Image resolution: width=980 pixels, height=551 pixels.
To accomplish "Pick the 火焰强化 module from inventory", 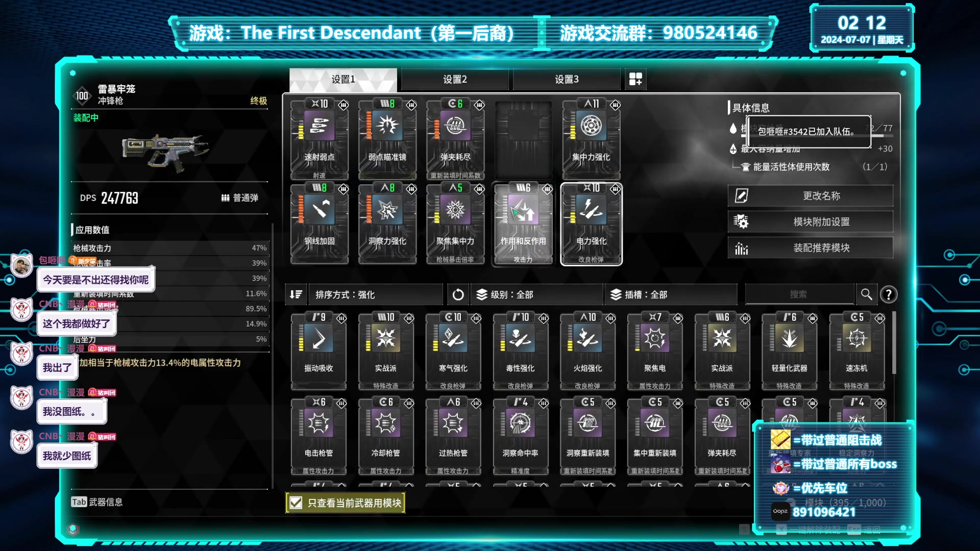I will click(587, 351).
